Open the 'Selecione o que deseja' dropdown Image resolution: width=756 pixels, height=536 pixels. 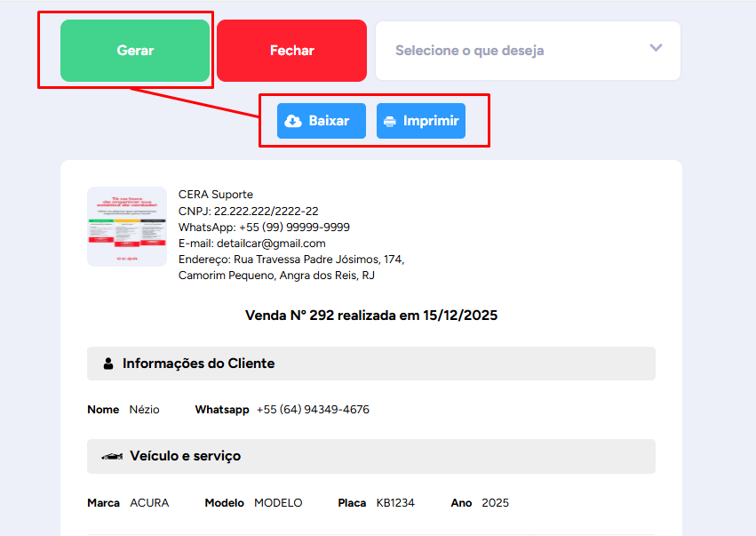pos(515,51)
